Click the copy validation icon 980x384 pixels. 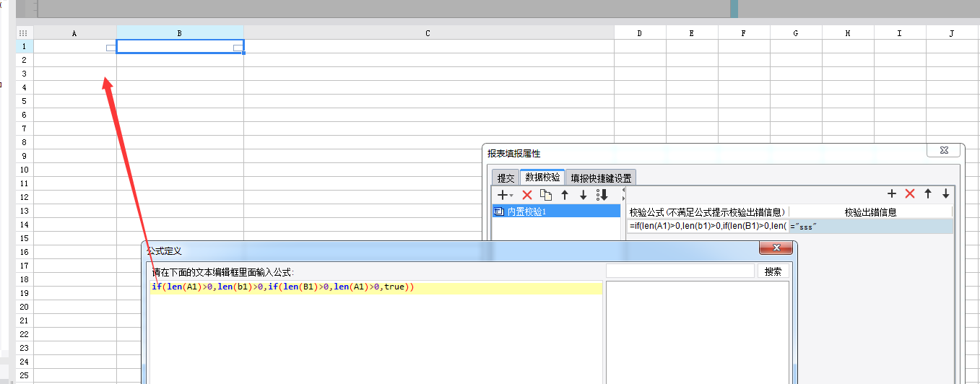click(x=546, y=195)
